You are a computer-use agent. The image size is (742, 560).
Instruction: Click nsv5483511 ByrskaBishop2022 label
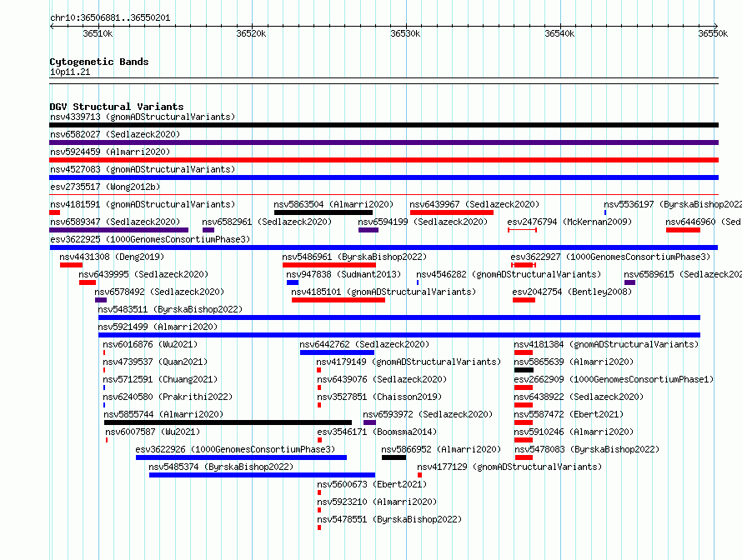click(x=170, y=309)
